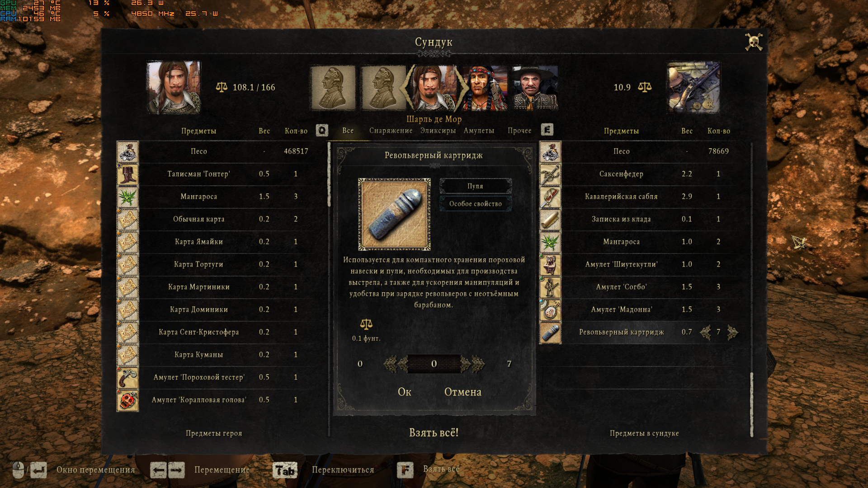Screen dimensions: 868x488
Task: Select the Talisman 'Тонтер' boot icon
Action: (128, 174)
